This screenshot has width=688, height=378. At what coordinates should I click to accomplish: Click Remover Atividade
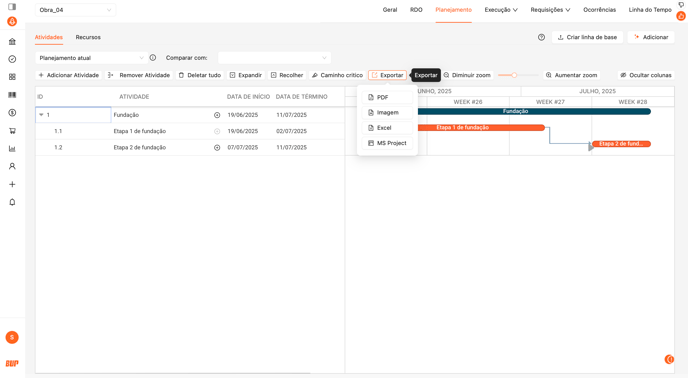pyautogui.click(x=139, y=75)
